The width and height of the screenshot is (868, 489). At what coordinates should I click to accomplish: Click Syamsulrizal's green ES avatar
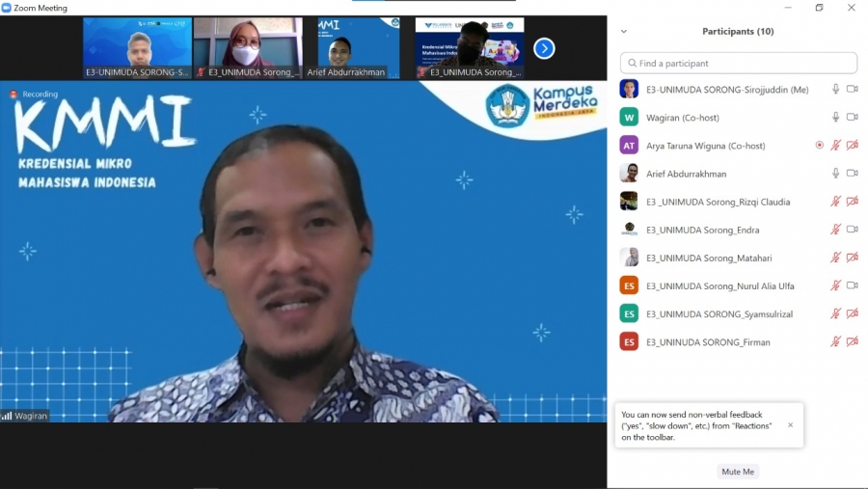tap(629, 313)
